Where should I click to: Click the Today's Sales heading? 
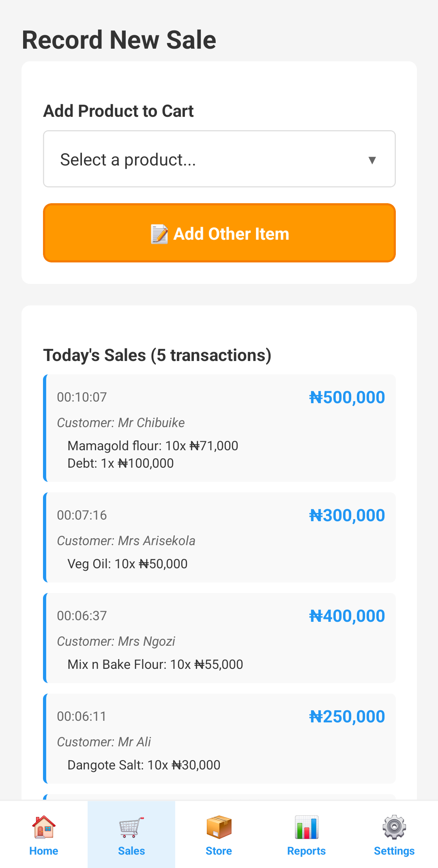[x=157, y=355]
